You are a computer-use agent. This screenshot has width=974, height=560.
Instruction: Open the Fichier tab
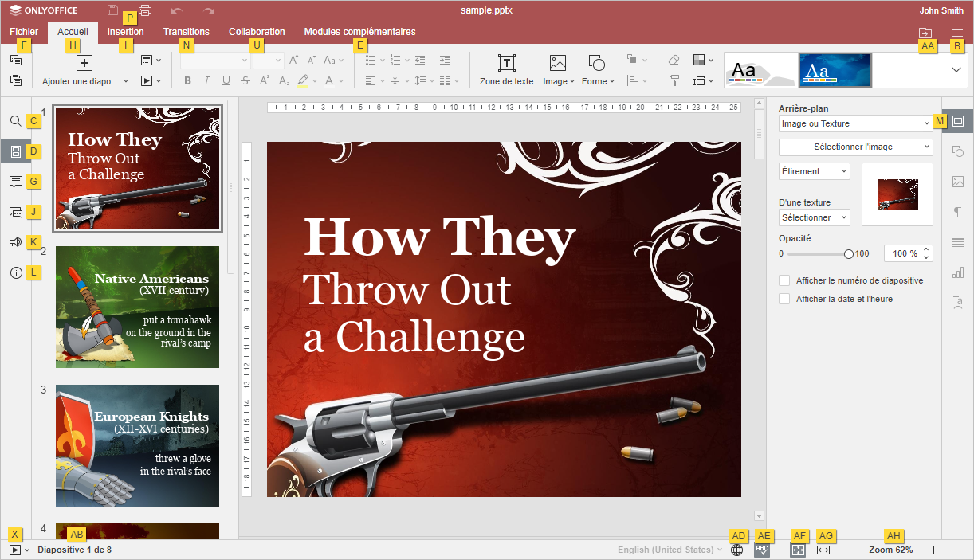(24, 32)
